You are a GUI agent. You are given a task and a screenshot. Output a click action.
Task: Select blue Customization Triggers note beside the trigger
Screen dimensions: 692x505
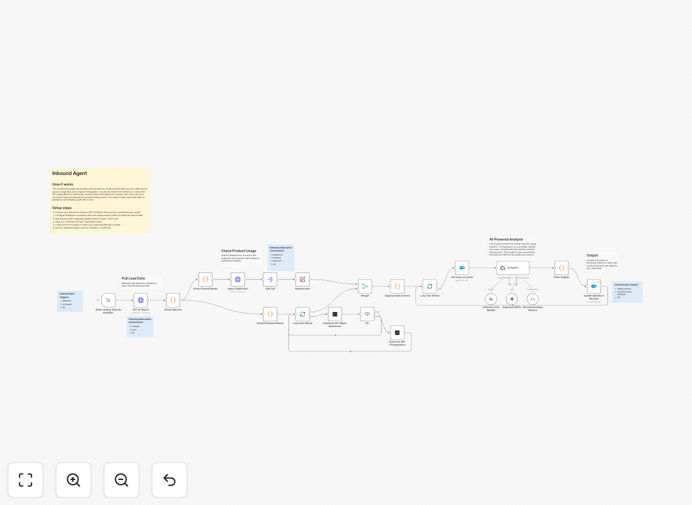pos(70,301)
